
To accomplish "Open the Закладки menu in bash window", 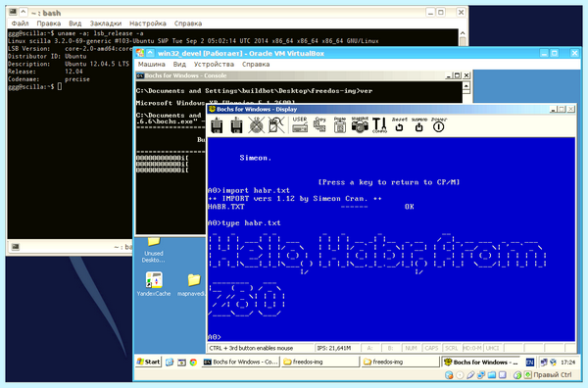I will point(106,24).
